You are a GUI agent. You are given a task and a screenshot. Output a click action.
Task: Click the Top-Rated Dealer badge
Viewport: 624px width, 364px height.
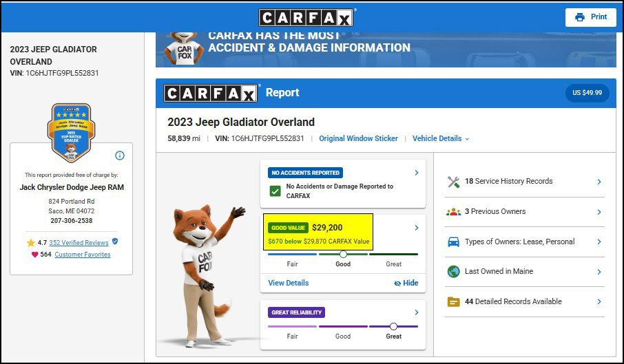click(71, 132)
